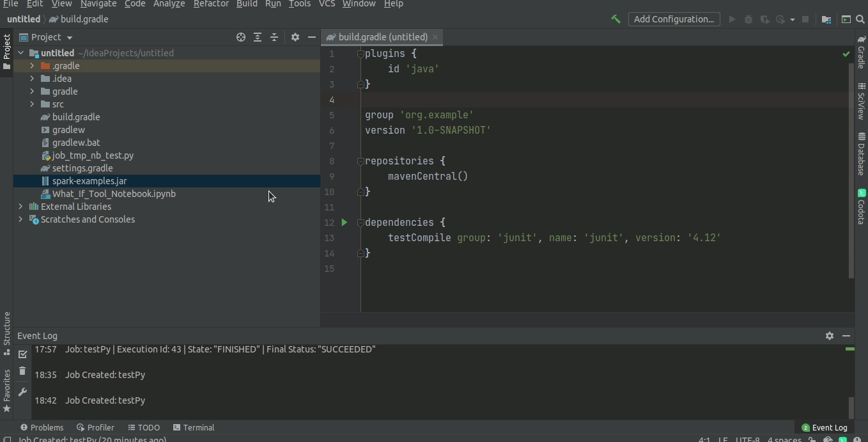
Task: Open the Project view selector dropdown
Action: click(46, 37)
